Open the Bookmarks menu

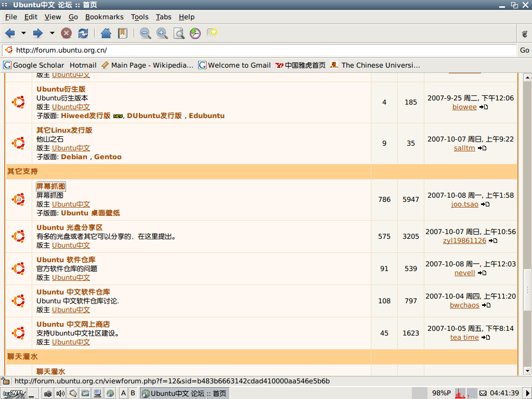[x=104, y=17]
